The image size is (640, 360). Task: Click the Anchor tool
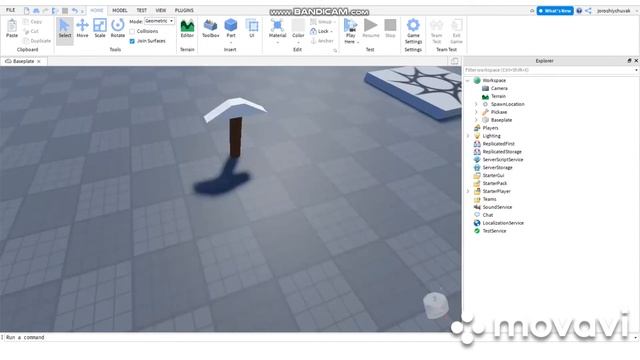[322, 41]
